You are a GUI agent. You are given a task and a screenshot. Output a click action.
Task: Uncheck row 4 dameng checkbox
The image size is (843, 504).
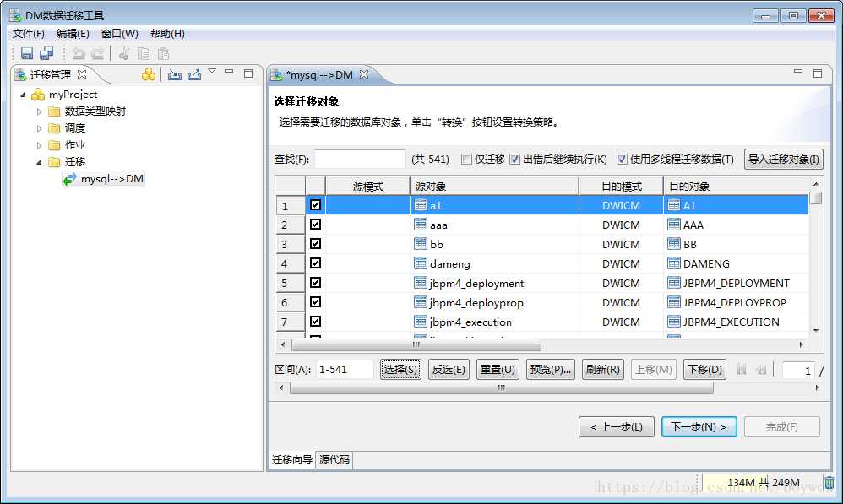click(316, 263)
